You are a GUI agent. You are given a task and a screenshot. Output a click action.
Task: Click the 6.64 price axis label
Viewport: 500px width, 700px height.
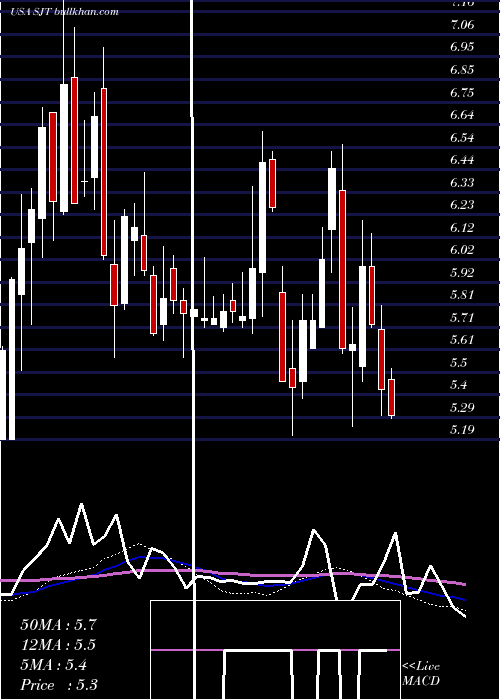[x=462, y=115]
